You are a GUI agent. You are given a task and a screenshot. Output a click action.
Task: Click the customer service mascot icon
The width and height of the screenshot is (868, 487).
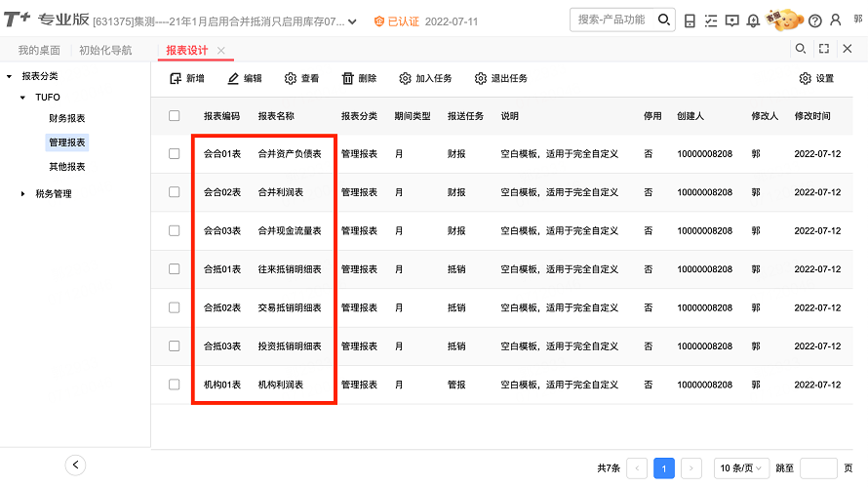(784, 20)
